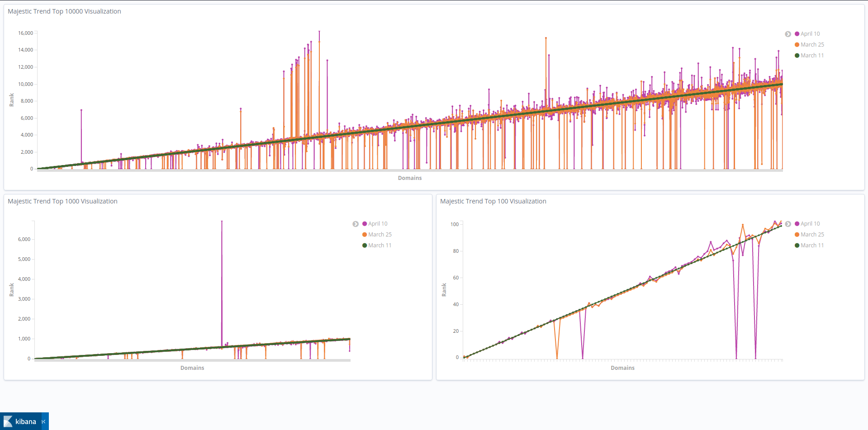
Task: Click March 25 orange dot in Top 1000 legend
Action: point(365,235)
